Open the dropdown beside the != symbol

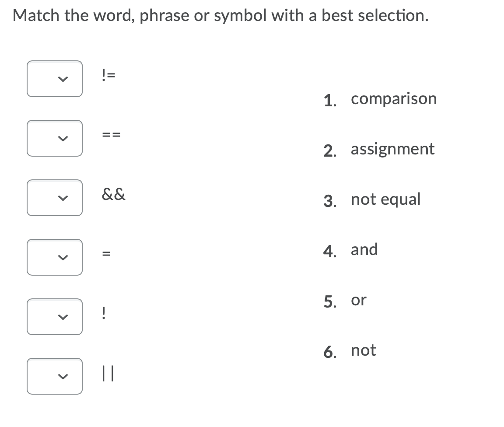point(55,79)
